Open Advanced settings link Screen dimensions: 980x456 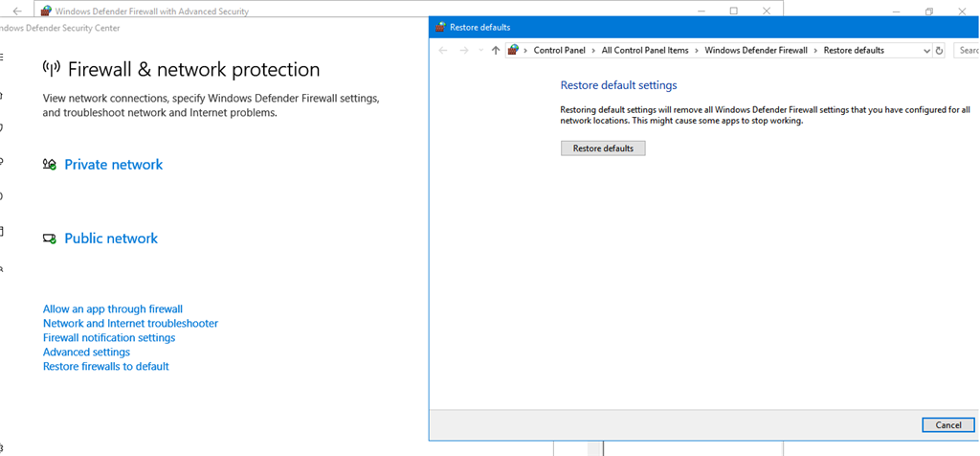pyautogui.click(x=86, y=353)
